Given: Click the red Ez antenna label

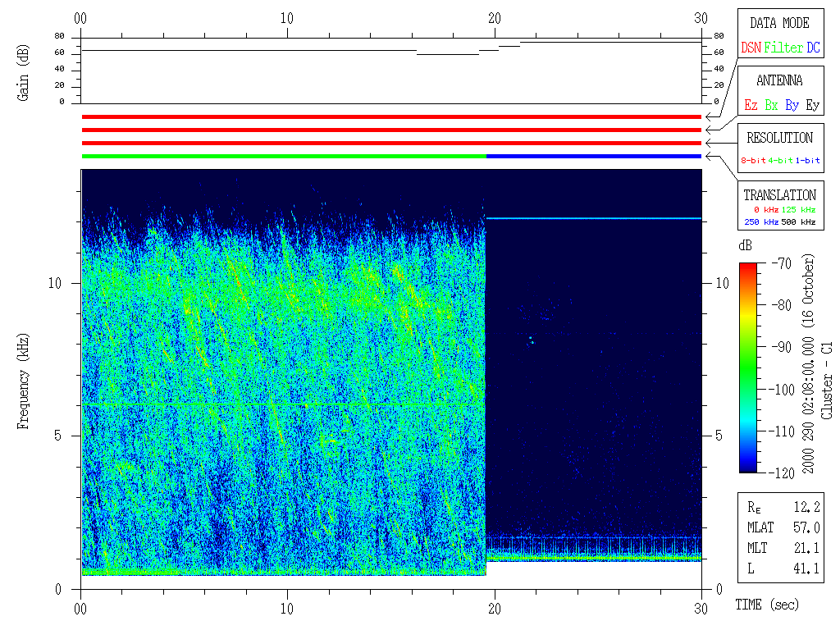Looking at the screenshot, I should click(x=751, y=106).
